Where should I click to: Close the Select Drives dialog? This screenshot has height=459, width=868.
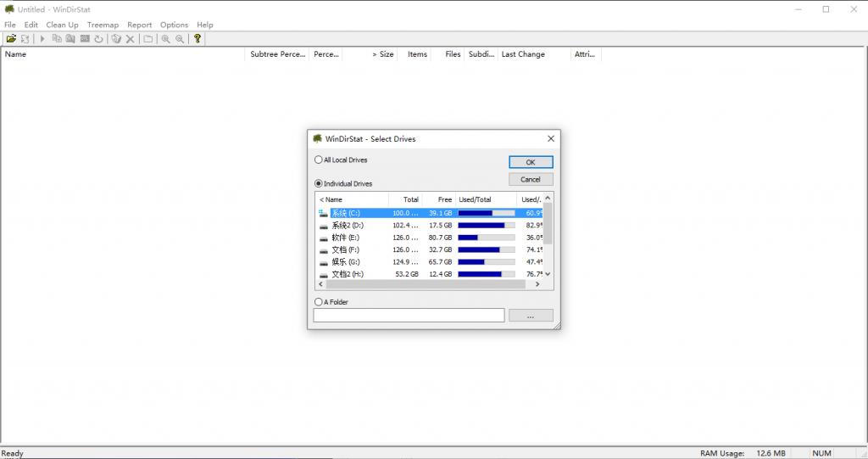(x=550, y=138)
